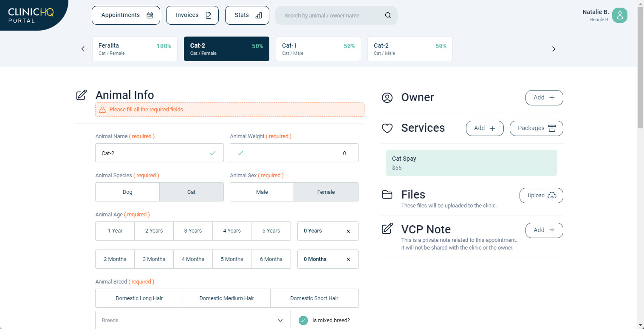Focus the Animal Weight input field
644x329 pixels.
pos(294,153)
